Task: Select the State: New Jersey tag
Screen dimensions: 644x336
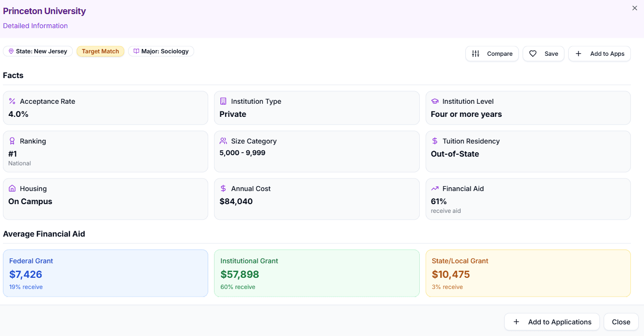Action: [38, 51]
